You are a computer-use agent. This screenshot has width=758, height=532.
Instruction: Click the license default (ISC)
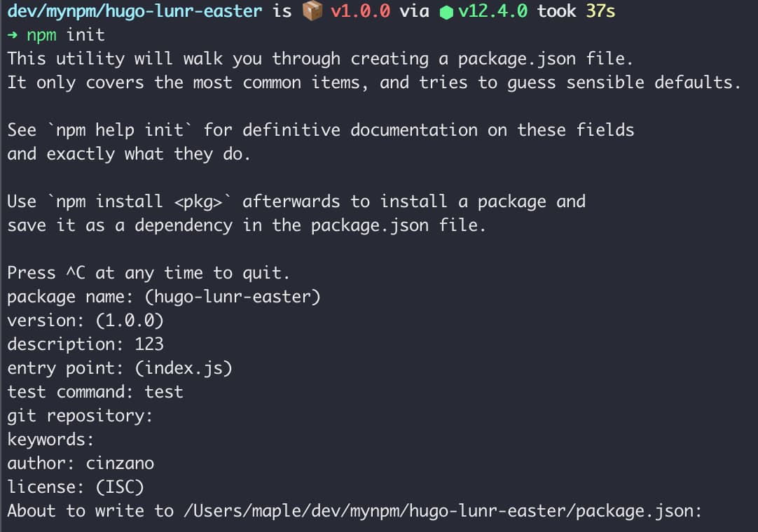(120, 487)
